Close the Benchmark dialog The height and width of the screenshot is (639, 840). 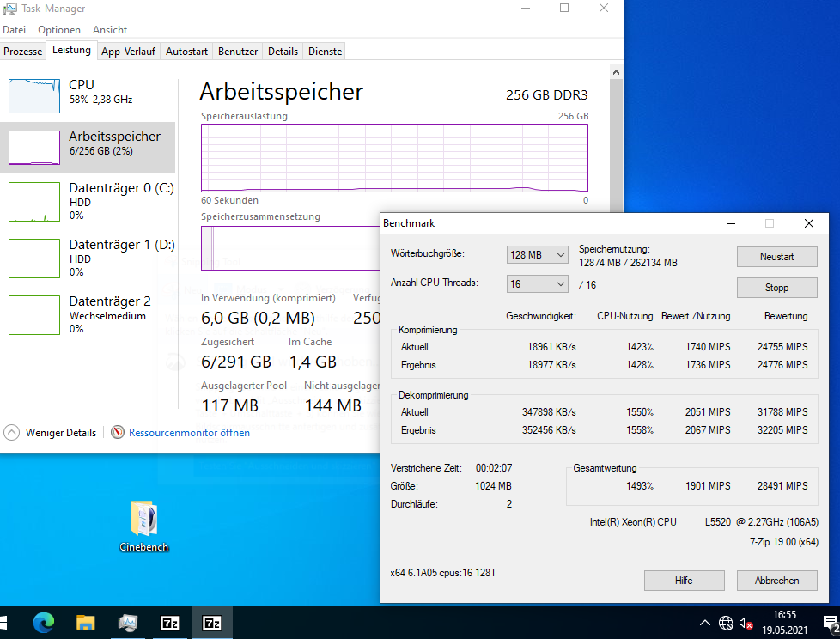809,223
